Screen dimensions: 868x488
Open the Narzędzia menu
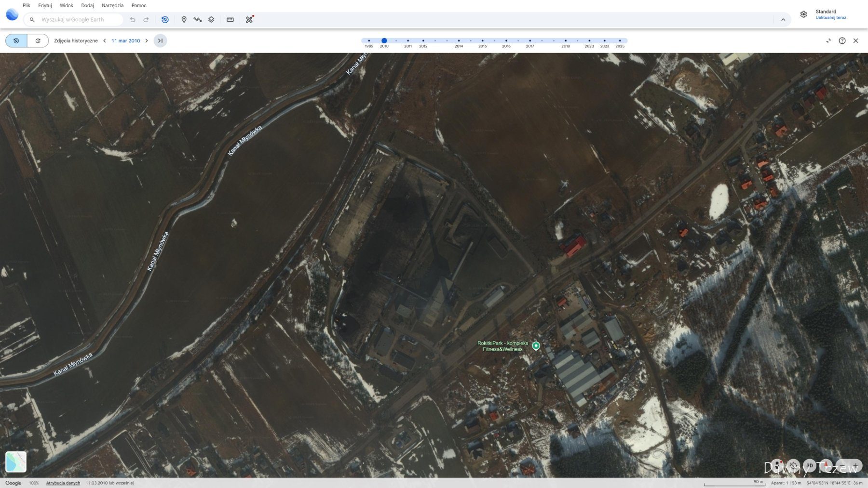pyautogui.click(x=112, y=6)
